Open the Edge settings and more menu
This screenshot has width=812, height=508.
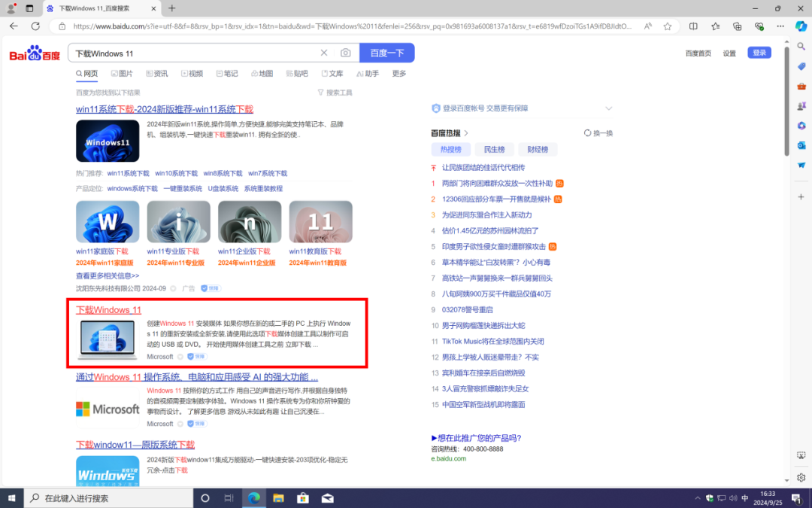pyautogui.click(x=780, y=26)
